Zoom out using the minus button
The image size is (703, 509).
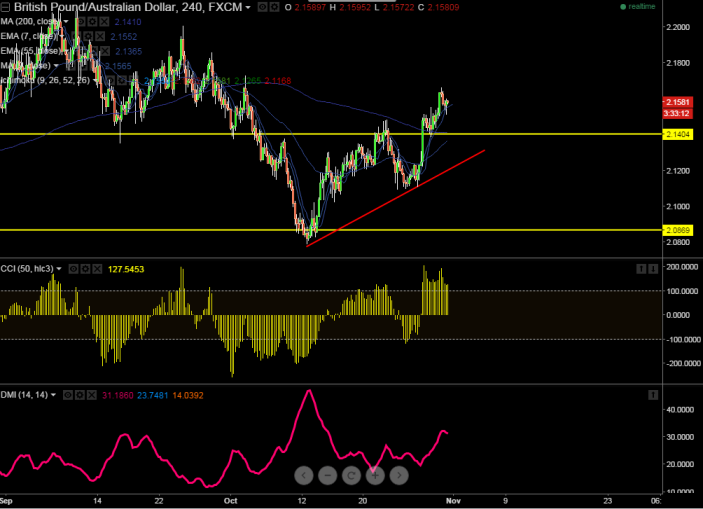point(328,475)
